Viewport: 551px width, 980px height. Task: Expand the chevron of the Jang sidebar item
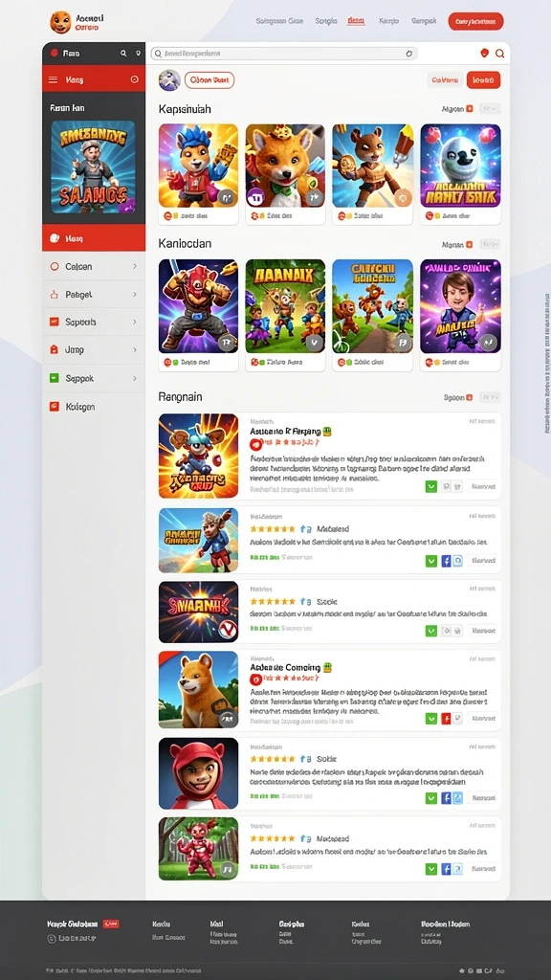[134, 350]
